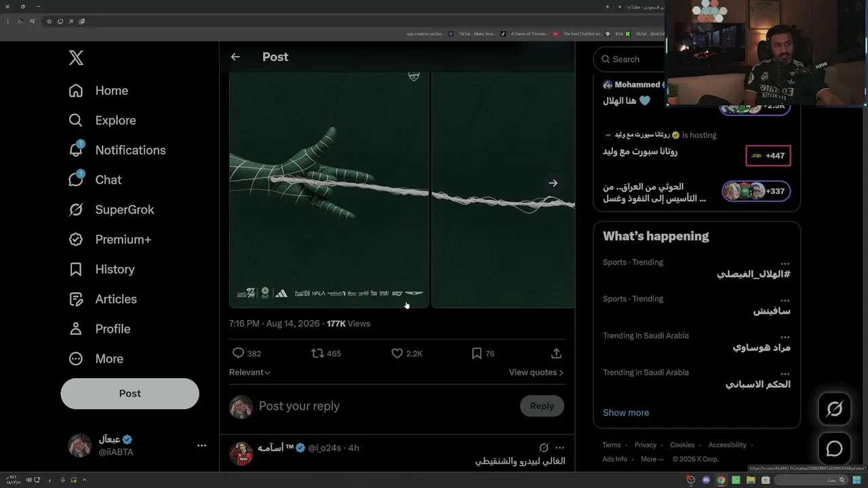Open the Ads info footer link
The width and height of the screenshot is (868, 488).
tap(615, 459)
